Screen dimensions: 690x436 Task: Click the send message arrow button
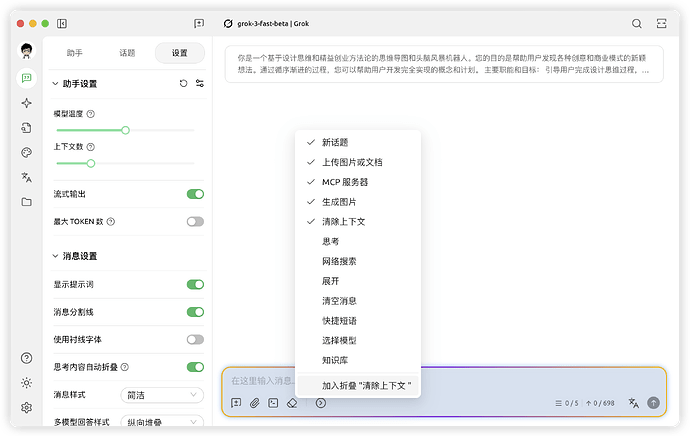(653, 403)
